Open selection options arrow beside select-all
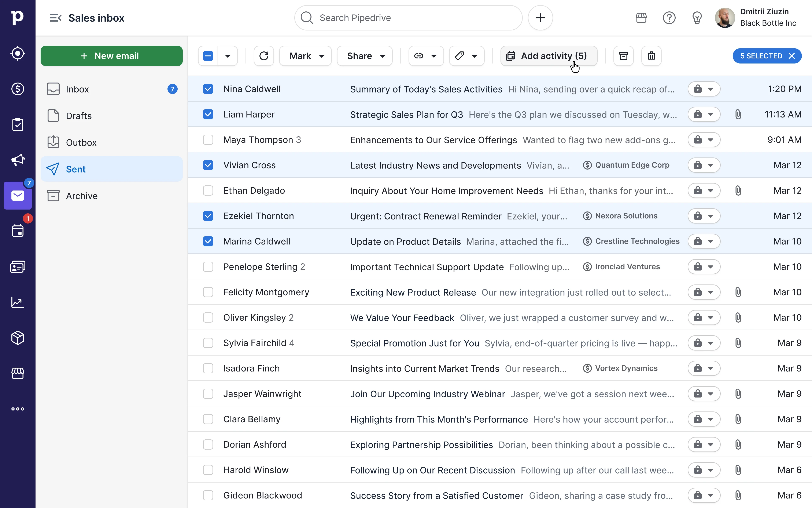The width and height of the screenshot is (812, 508). coord(228,56)
